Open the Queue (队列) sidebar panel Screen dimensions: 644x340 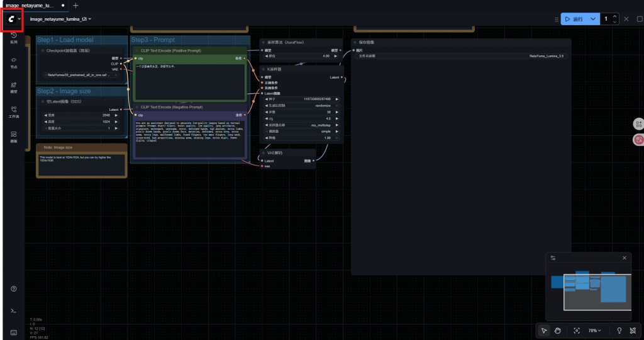pos(13,38)
